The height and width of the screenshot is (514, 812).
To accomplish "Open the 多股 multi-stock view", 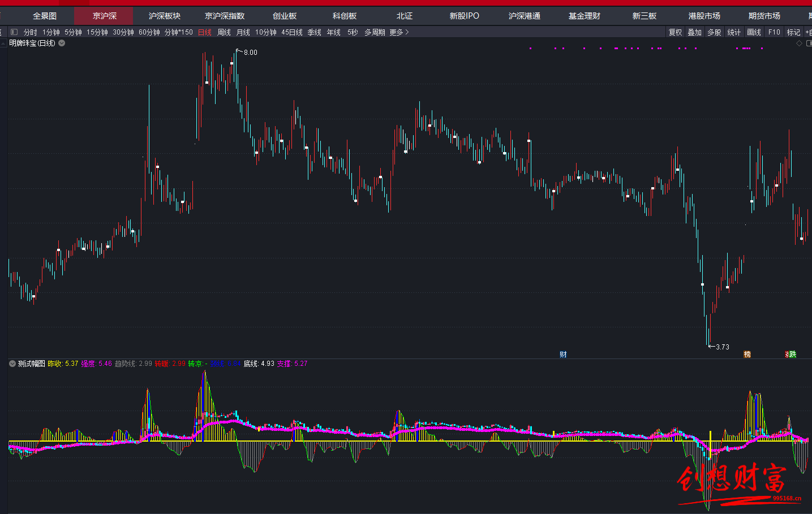I will click(x=715, y=32).
